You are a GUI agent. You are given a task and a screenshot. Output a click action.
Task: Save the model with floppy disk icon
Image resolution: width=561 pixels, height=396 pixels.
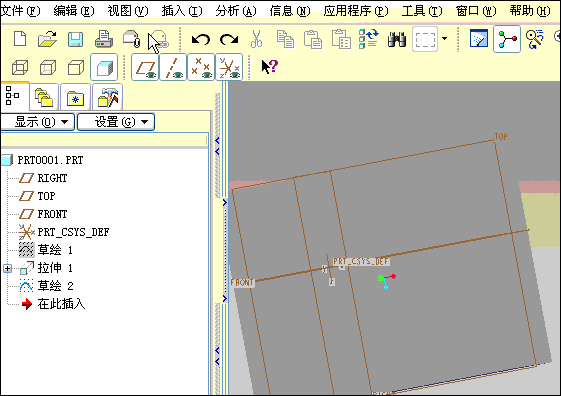(75, 39)
